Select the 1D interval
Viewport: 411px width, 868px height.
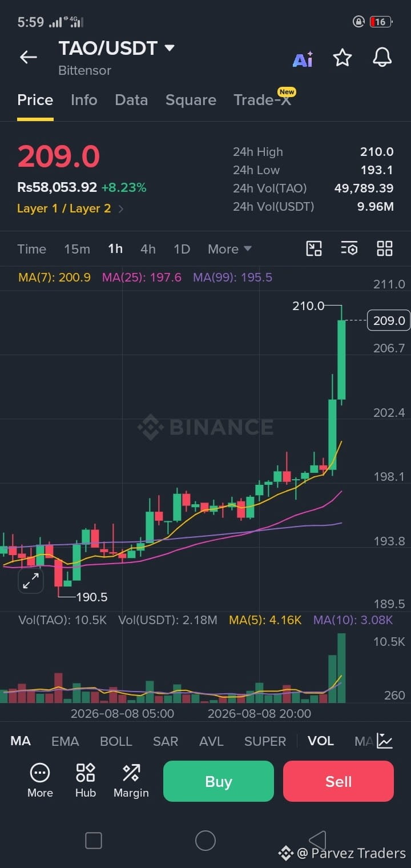pos(182,249)
